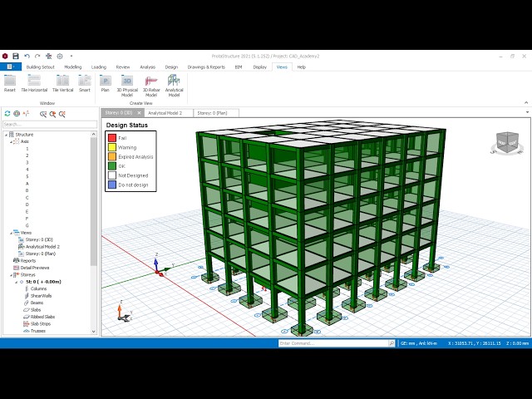Create a 3D Physical Model view
This screenshot has width=532, height=399.
(127, 86)
